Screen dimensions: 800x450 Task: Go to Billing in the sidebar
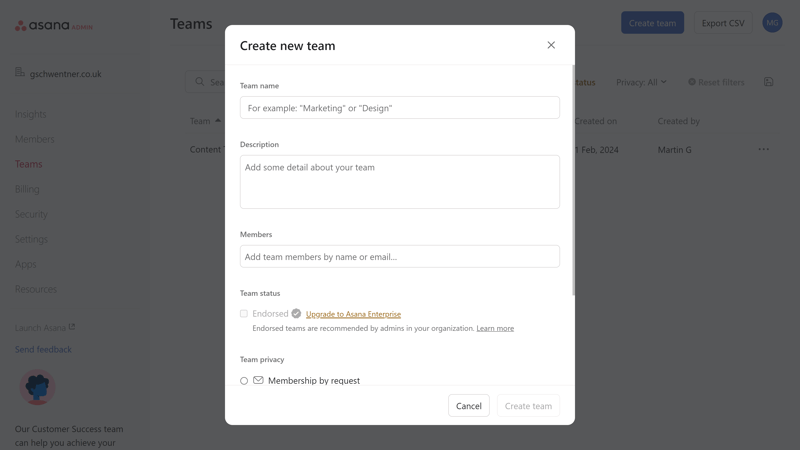tap(27, 189)
